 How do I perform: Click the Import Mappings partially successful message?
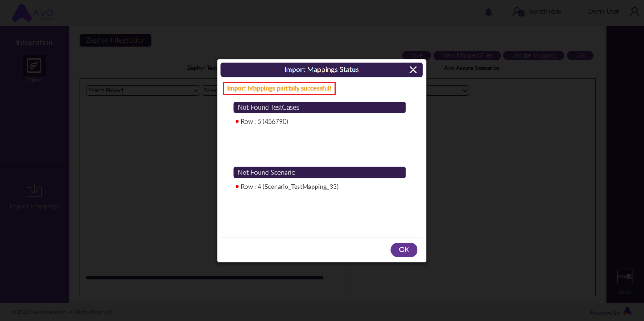(279, 88)
